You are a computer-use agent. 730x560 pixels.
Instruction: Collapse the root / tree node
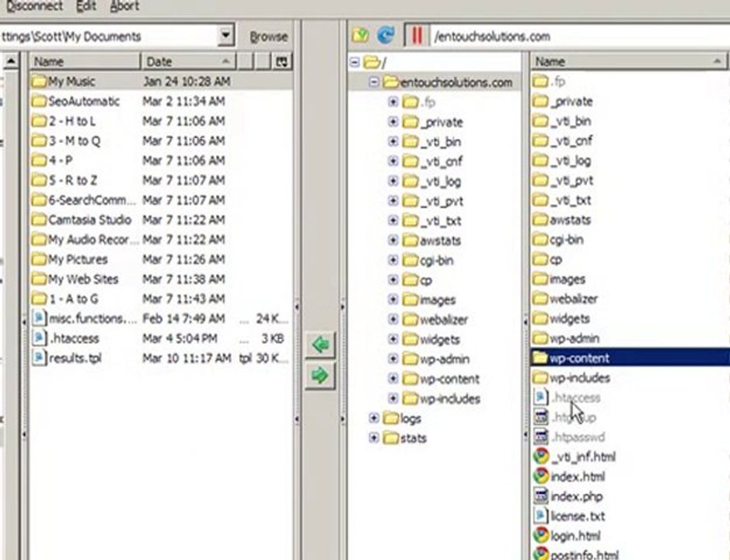click(x=355, y=62)
